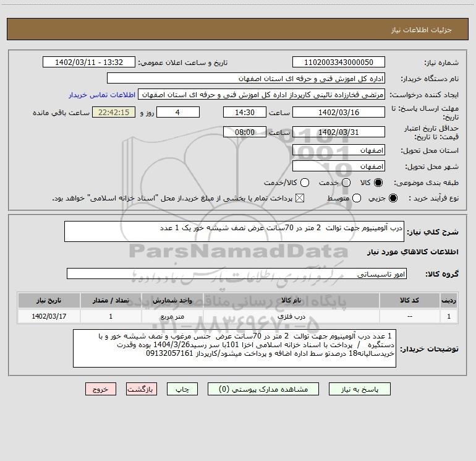Open the اطلاعات تماس خریدار link

click(x=102, y=95)
